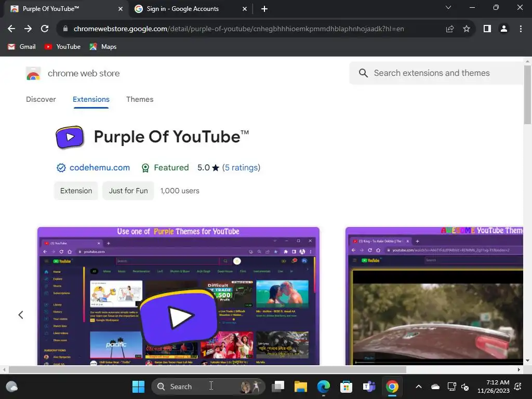Open Microsoft Teams from the taskbar
The width and height of the screenshot is (532, 399).
coord(369,387)
